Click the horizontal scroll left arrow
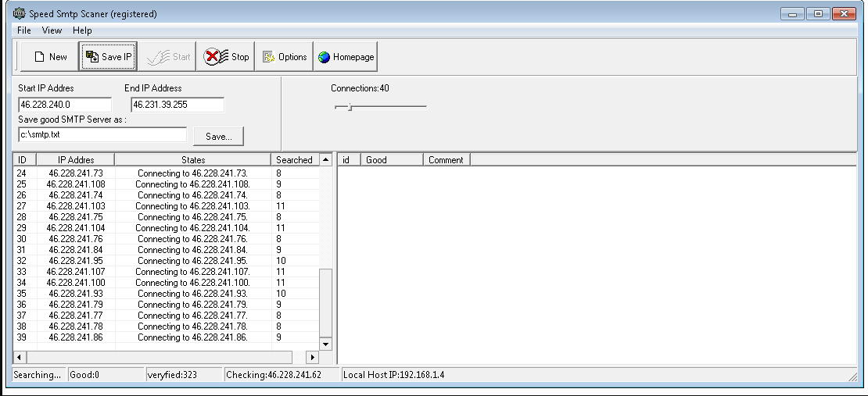Viewport: 868px width, 396px height. tap(20, 357)
